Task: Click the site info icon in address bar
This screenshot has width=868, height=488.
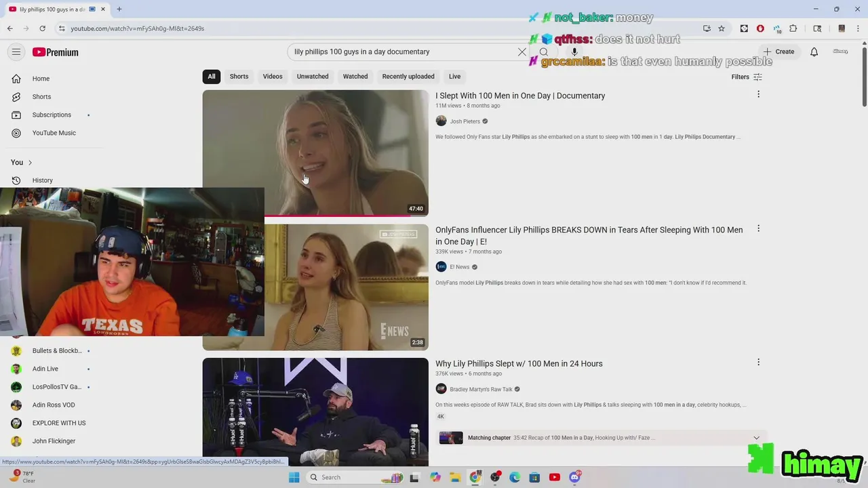Action: 62,28
